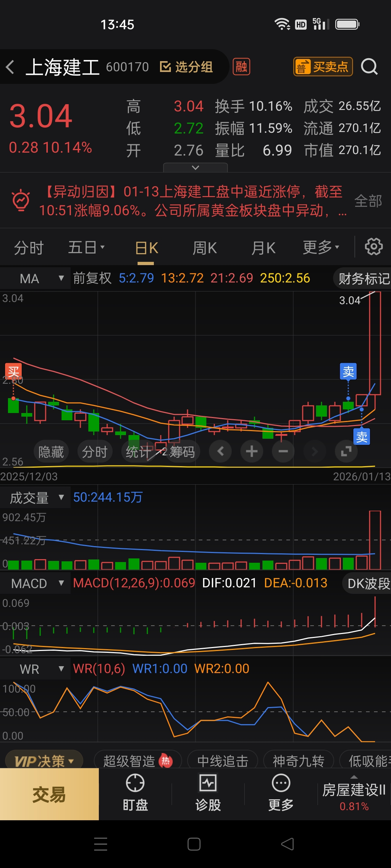
Task: Zoom in chart with plus icon
Action: (252, 451)
